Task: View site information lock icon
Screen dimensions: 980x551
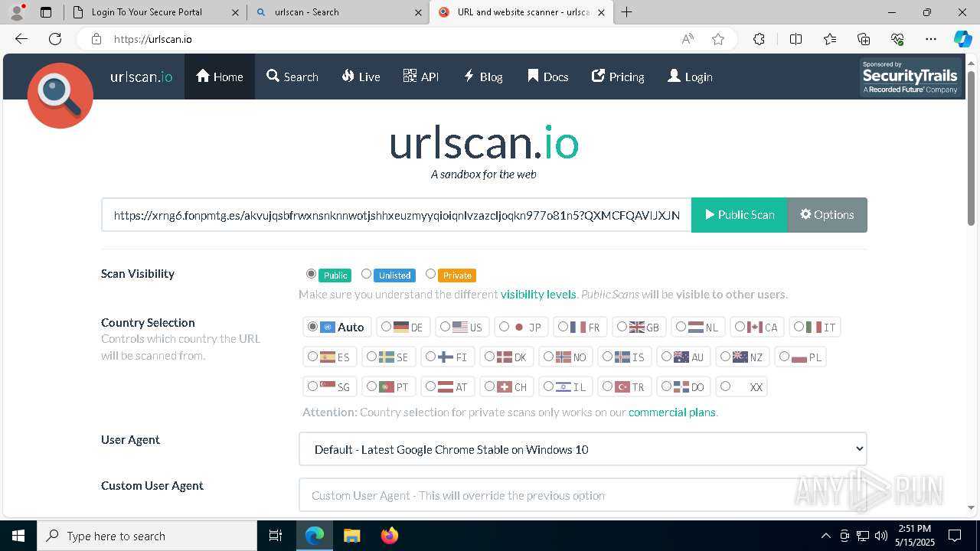Action: pyautogui.click(x=96, y=39)
